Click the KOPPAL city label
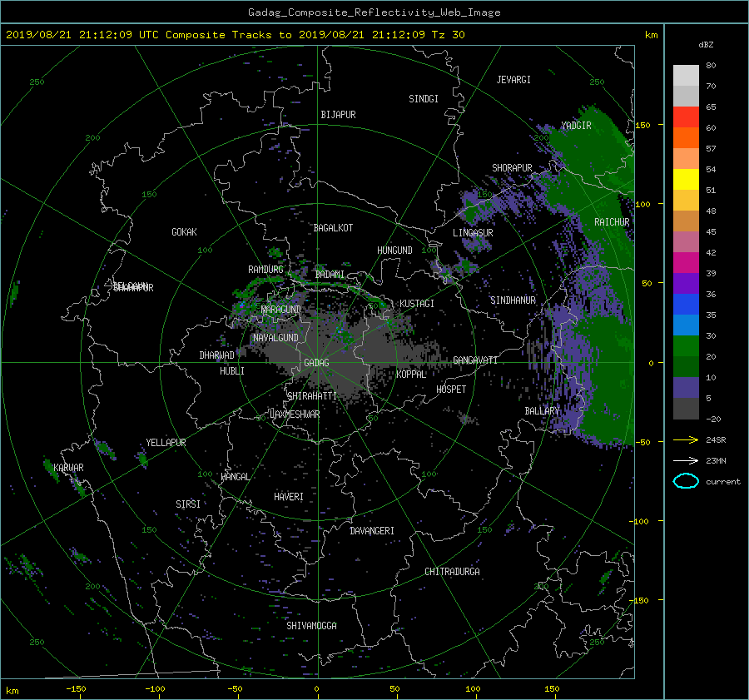The height and width of the screenshot is (700, 749). click(411, 374)
